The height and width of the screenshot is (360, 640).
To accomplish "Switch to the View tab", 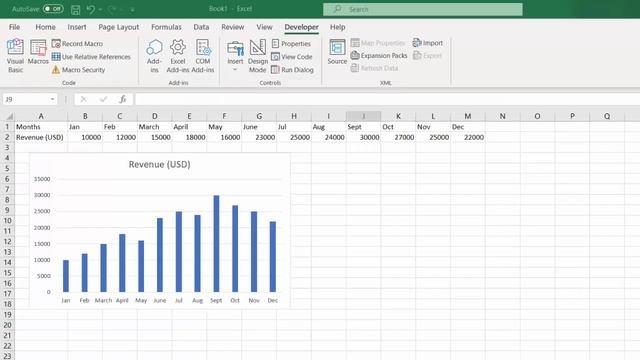I will [264, 27].
